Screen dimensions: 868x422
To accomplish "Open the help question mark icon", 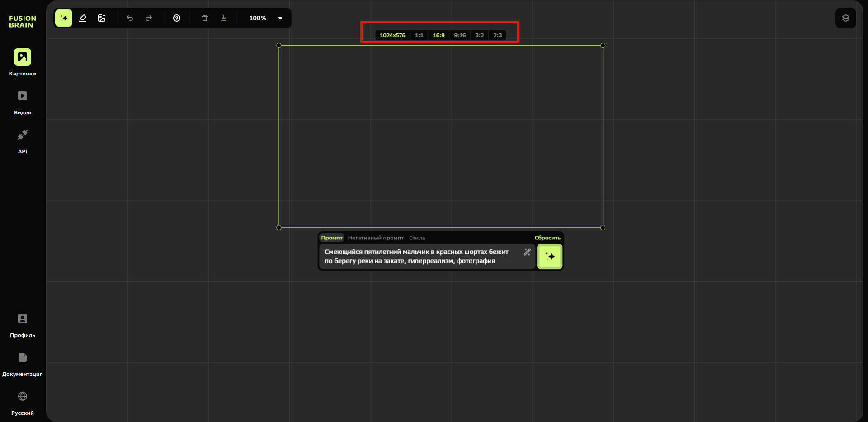I will click(x=177, y=18).
